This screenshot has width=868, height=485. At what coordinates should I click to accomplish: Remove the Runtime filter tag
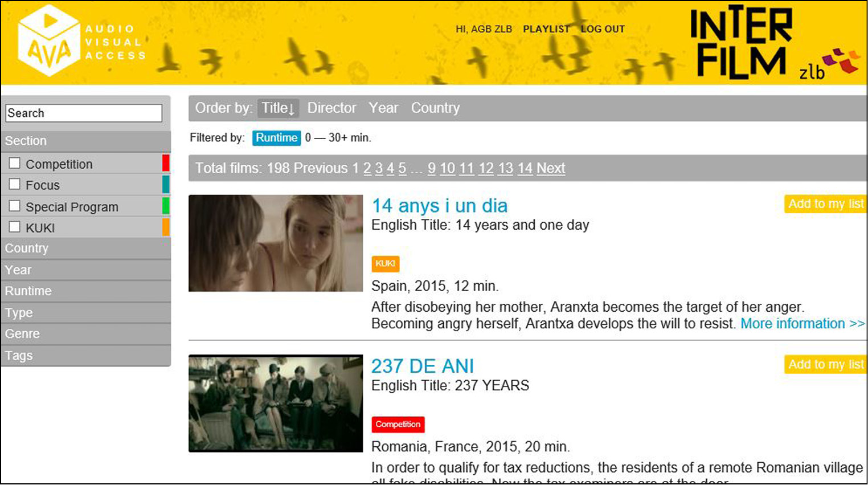(x=276, y=138)
